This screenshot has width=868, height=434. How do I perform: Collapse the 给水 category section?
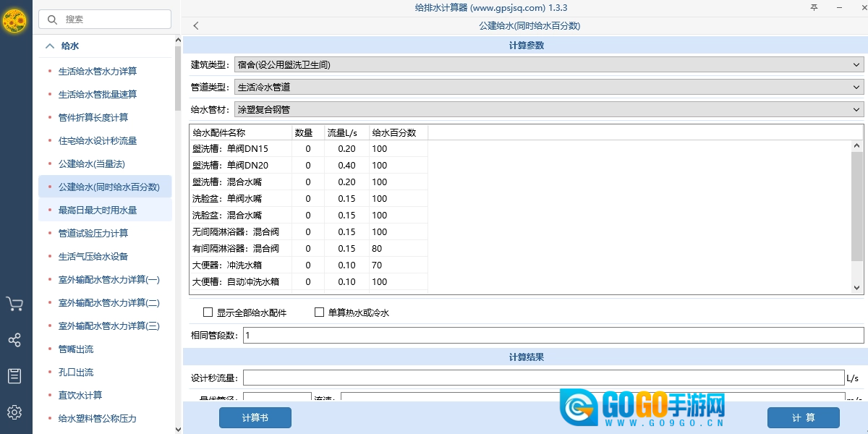[x=50, y=46]
